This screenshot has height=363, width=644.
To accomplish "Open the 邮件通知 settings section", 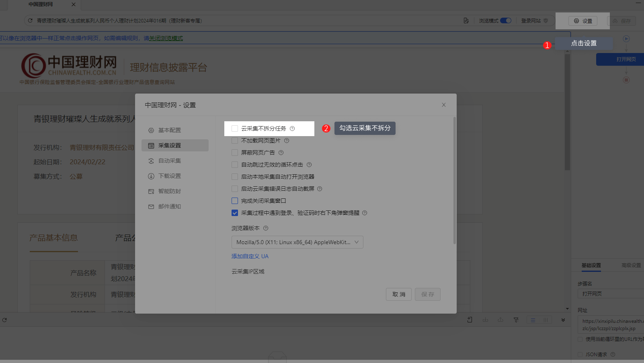I will coord(175,206).
